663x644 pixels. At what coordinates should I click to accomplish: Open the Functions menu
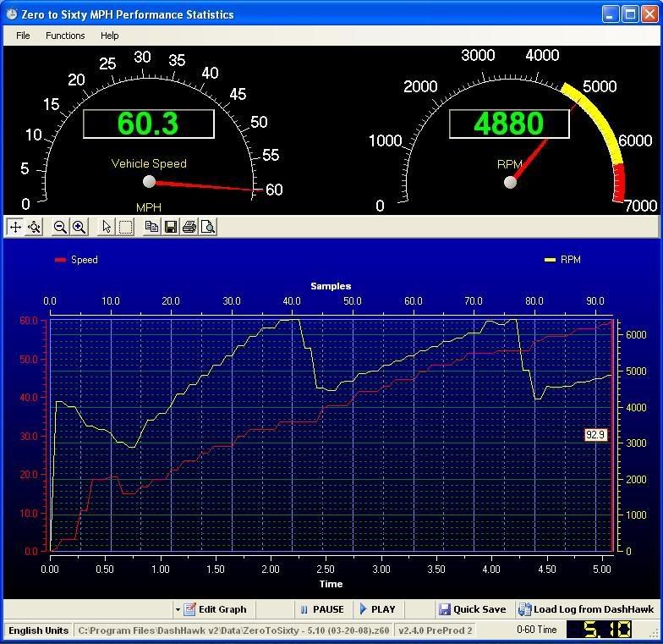click(x=65, y=36)
